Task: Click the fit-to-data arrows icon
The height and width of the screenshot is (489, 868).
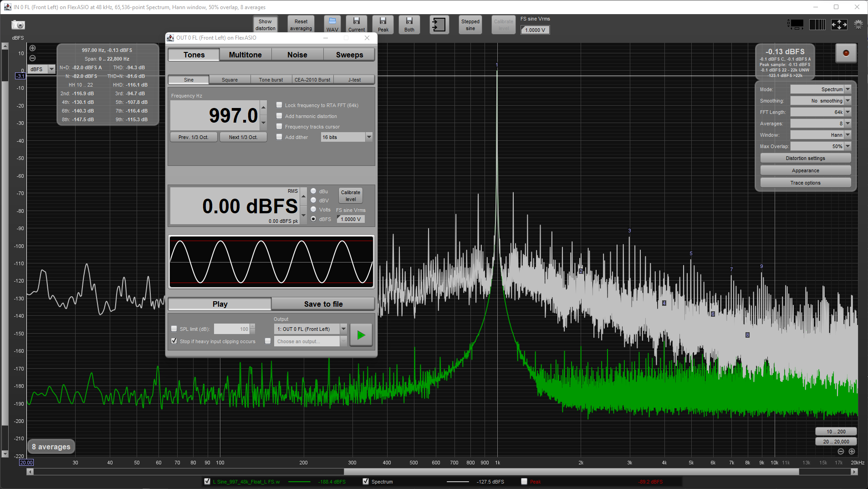Action: (839, 25)
